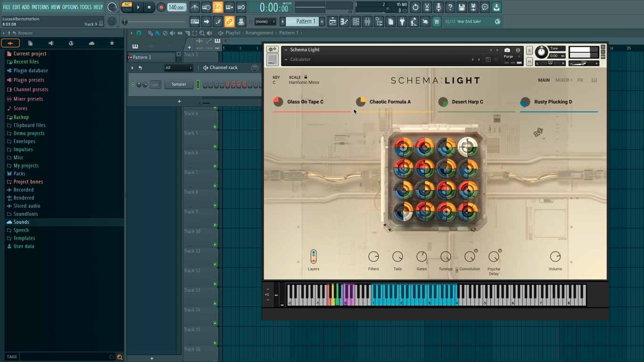Screen dimensions: 644x362
Task: Open the Playlist view icon
Action: 333,21
